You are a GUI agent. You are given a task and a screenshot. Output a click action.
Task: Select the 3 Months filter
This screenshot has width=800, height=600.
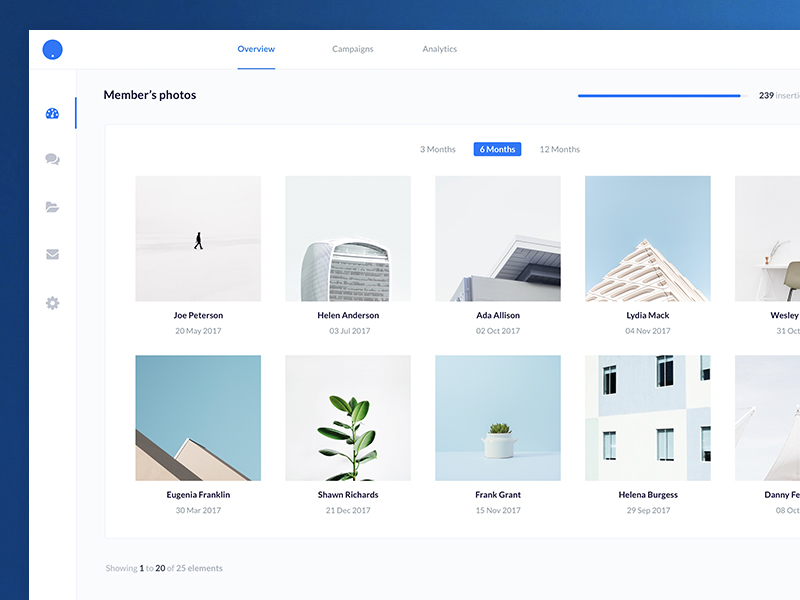click(x=437, y=149)
